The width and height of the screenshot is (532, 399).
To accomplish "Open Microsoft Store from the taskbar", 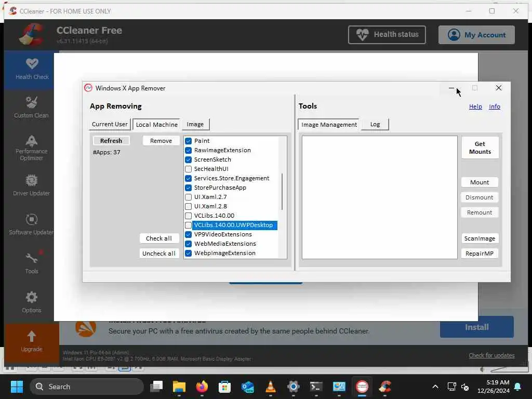I will tap(224, 387).
